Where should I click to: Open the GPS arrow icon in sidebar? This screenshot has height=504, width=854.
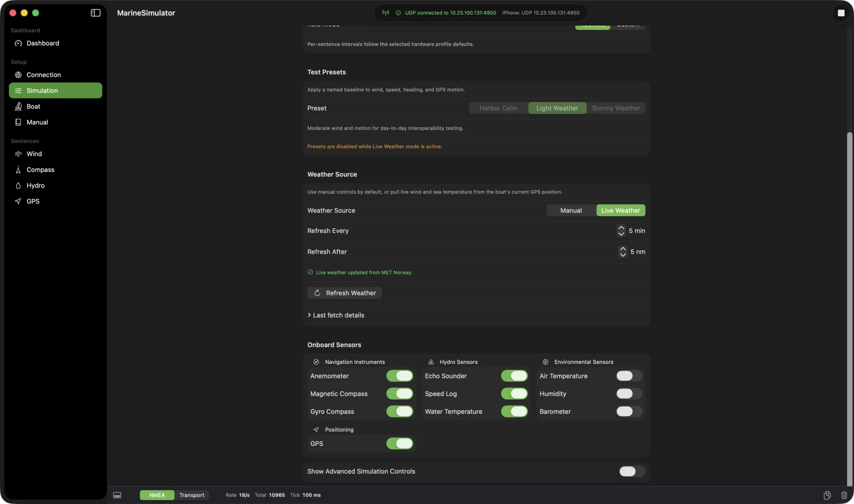(x=18, y=202)
